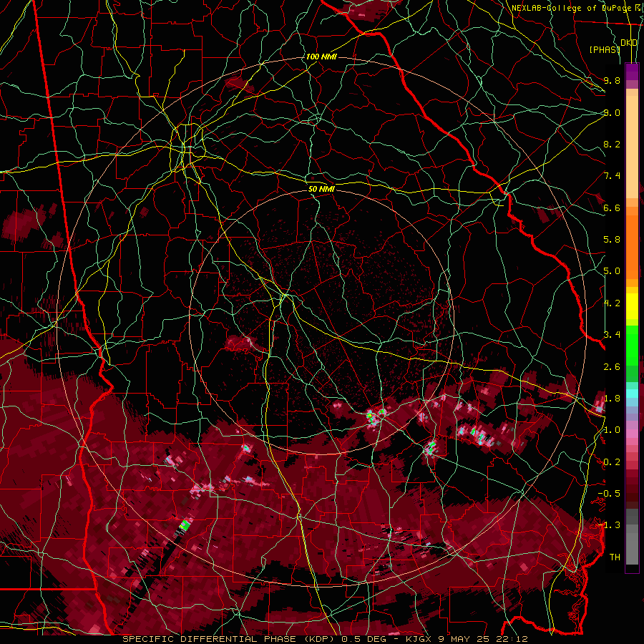Select the TH threshold label on scale
This screenshot has height=644, width=644.
[615, 557]
